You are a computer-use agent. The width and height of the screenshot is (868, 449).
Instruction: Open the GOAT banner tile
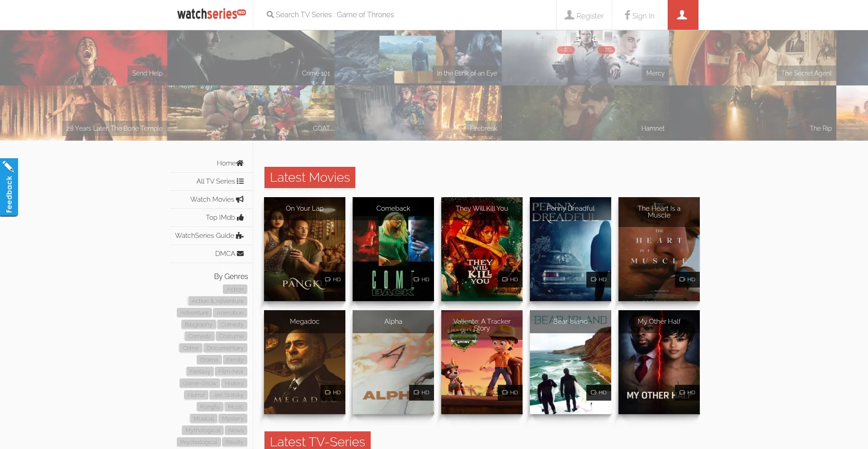[x=251, y=113]
